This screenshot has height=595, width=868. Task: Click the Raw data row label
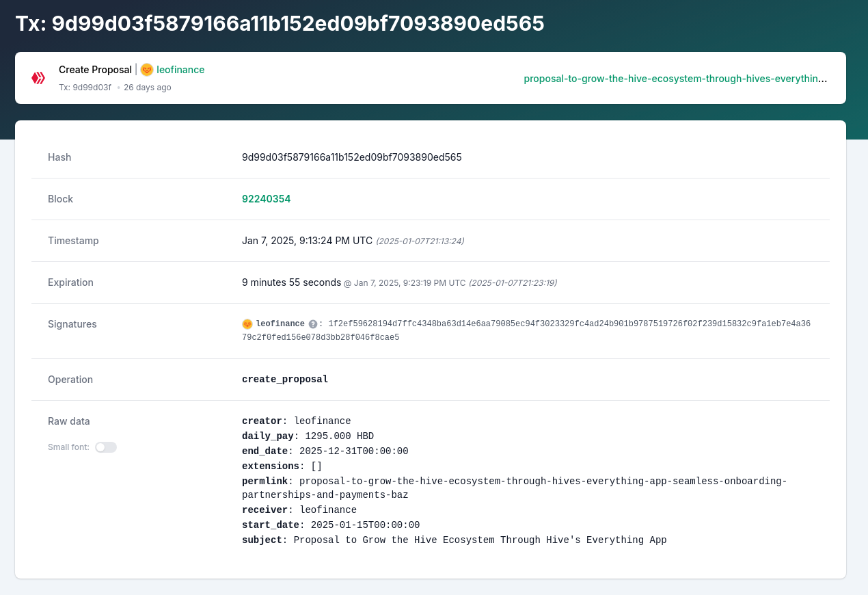[x=69, y=421]
